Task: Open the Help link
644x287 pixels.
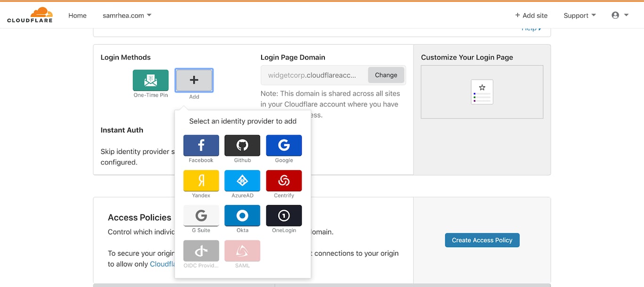Action: [x=531, y=29]
